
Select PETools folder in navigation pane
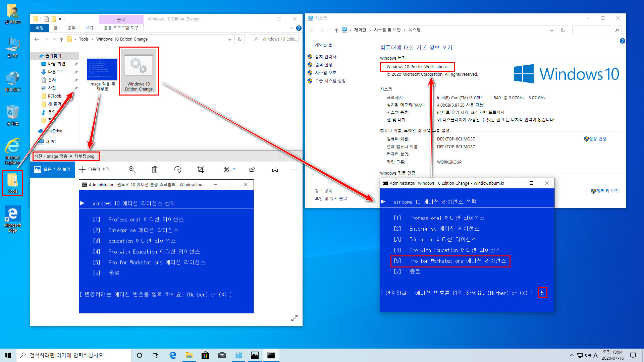tap(55, 96)
